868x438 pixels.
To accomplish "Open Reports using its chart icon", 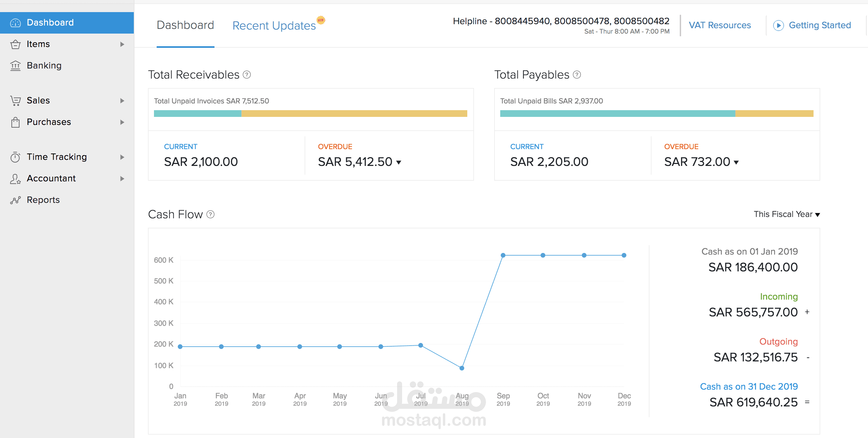I will [x=15, y=200].
